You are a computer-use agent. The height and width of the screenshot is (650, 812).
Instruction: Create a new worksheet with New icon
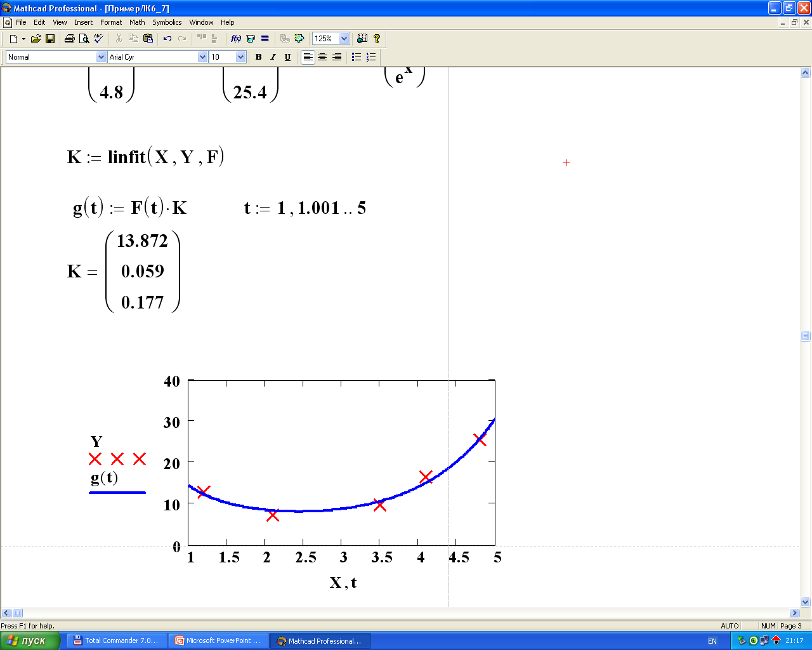tap(13, 39)
